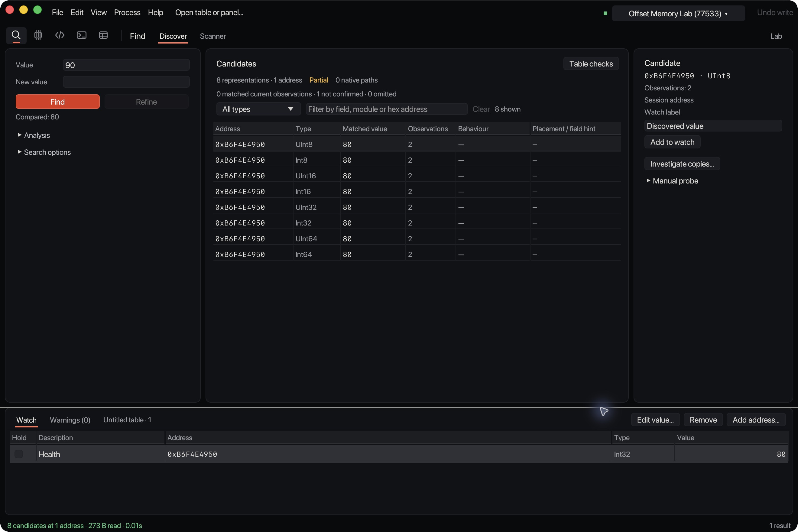Image resolution: width=798 pixels, height=532 pixels.
Task: Select the UInt64 candidate row
Action: coord(417,238)
